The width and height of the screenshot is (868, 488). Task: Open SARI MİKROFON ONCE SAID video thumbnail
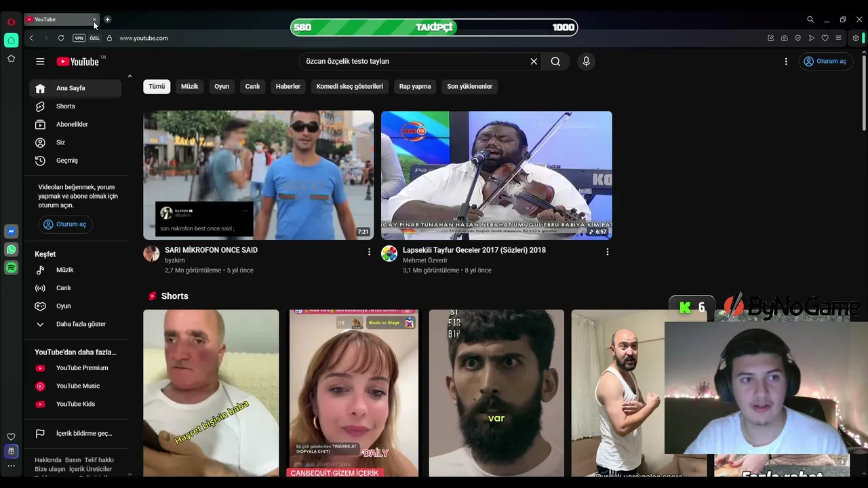(258, 175)
